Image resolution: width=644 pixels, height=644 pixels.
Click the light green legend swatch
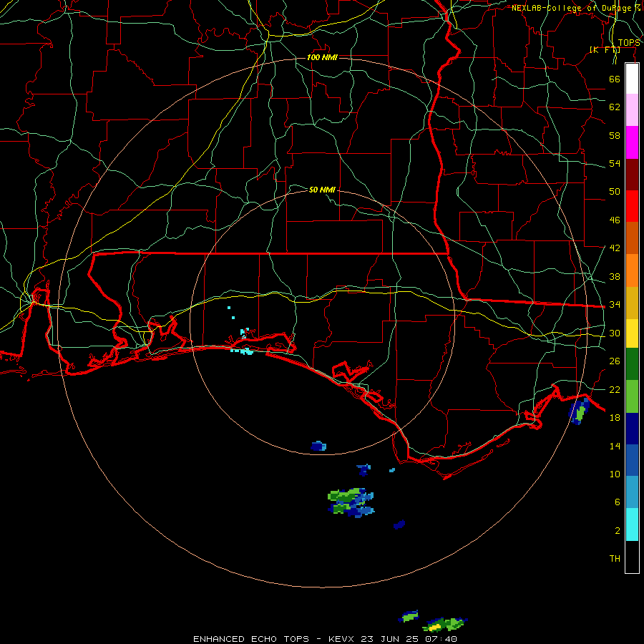point(632,396)
